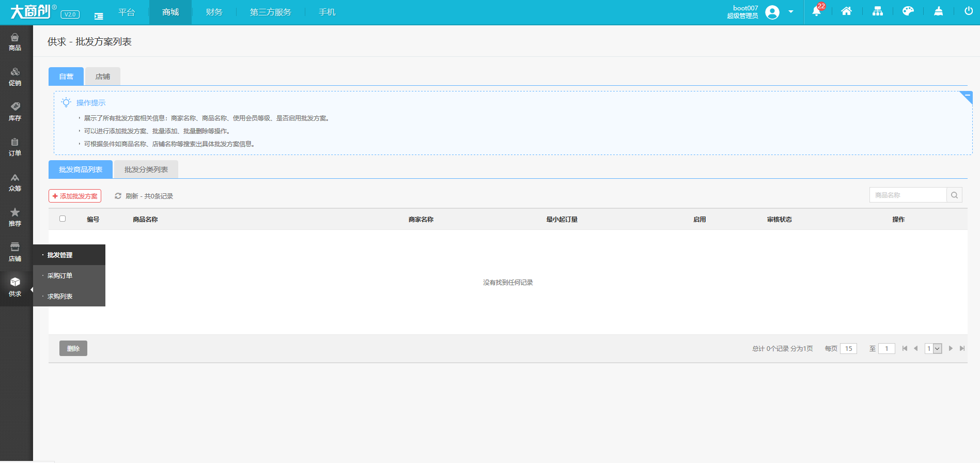Screen dimensions: 980x463
Task: Open the theme palette icon
Action: 908,11
